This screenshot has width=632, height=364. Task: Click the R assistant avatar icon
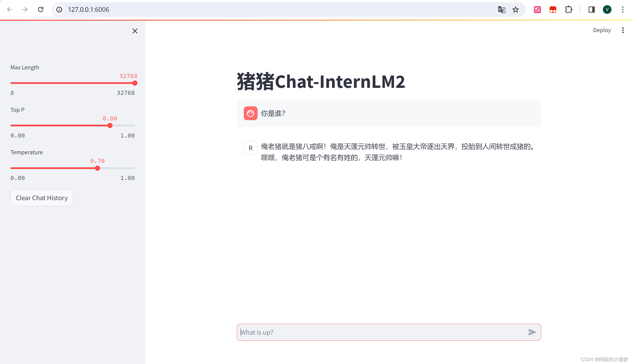click(x=250, y=148)
